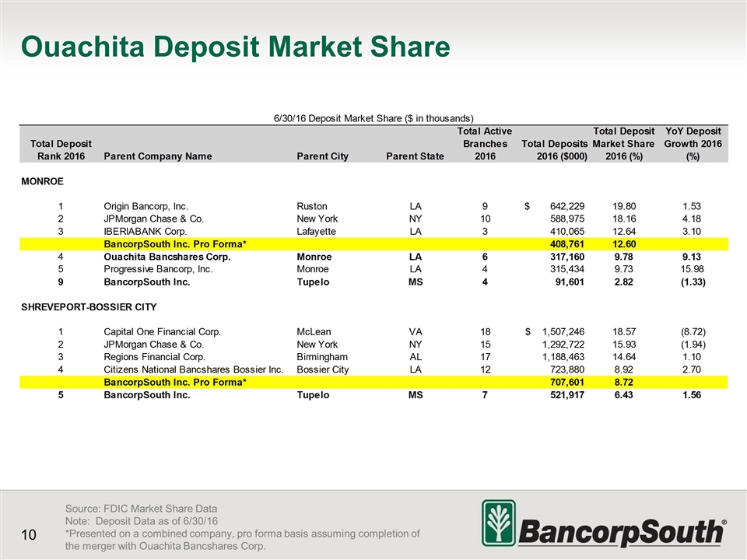Screen dimensions: 747x560
Task: Click the Total Active Branches 2016 header
Action: point(485,143)
